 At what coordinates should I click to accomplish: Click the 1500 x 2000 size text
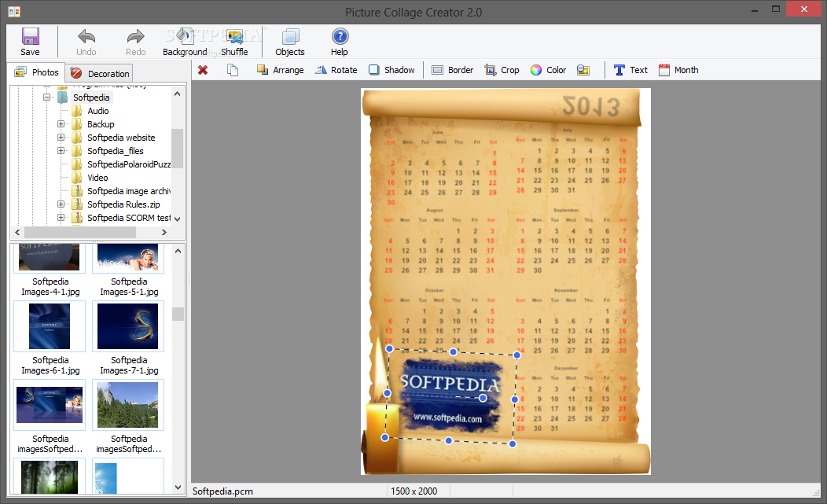pos(414,491)
